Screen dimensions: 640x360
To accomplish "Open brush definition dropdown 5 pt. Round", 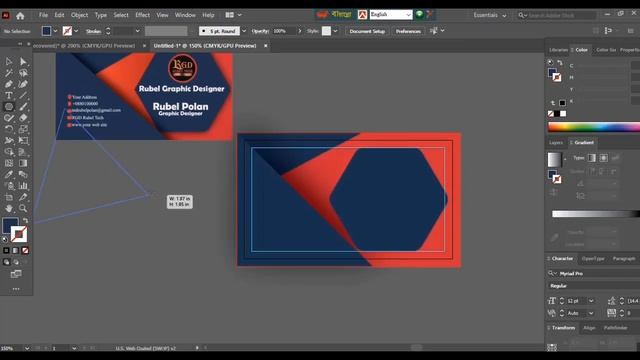I will pos(244,31).
